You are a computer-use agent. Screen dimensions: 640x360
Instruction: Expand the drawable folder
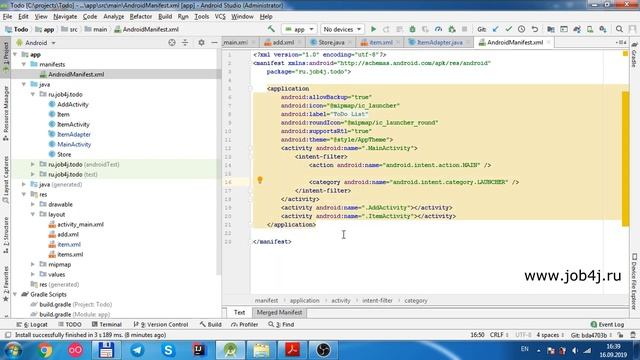click(33, 204)
